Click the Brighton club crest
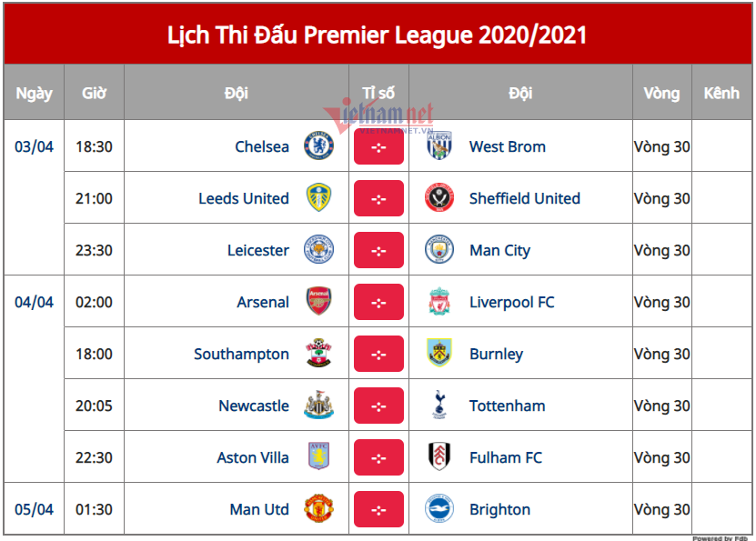Image resolution: width=756 pixels, height=541 pixels. pyautogui.click(x=439, y=509)
